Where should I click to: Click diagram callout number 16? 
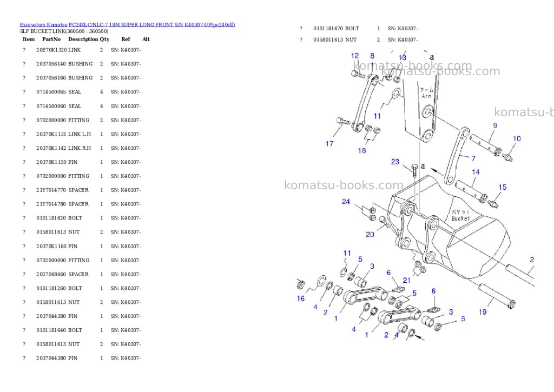(x=300, y=299)
